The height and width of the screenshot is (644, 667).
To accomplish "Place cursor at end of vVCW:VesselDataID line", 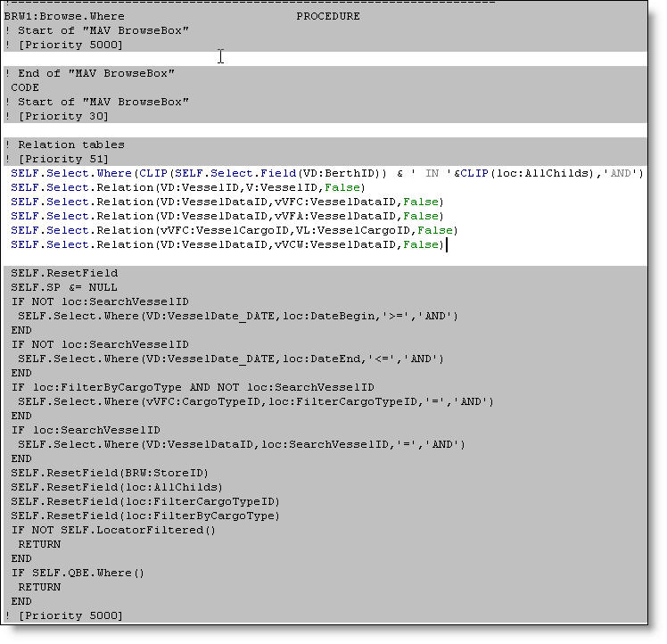I will pos(444,244).
